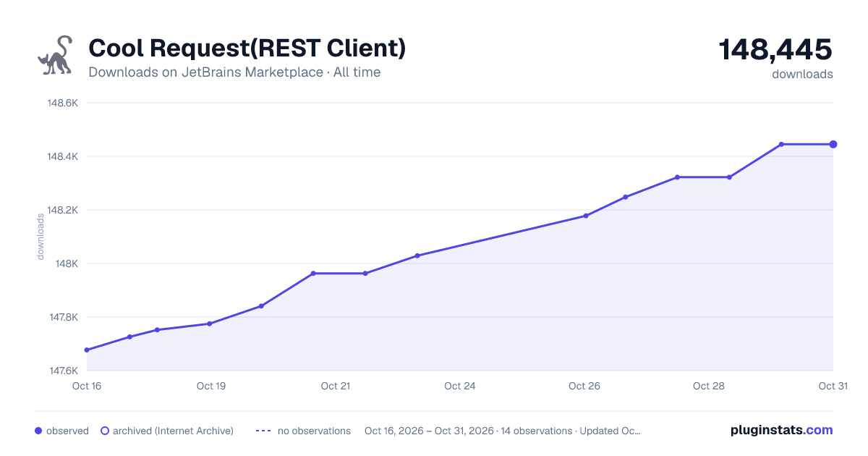The height and width of the screenshot is (456, 868).
Task: Click the observed legend filled dot
Action: point(38,431)
